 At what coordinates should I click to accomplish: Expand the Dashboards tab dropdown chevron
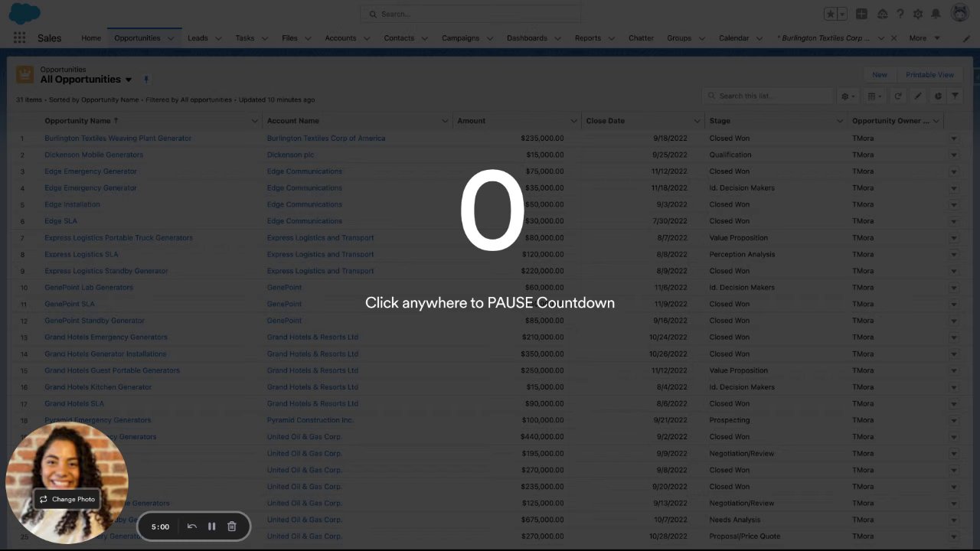557,38
